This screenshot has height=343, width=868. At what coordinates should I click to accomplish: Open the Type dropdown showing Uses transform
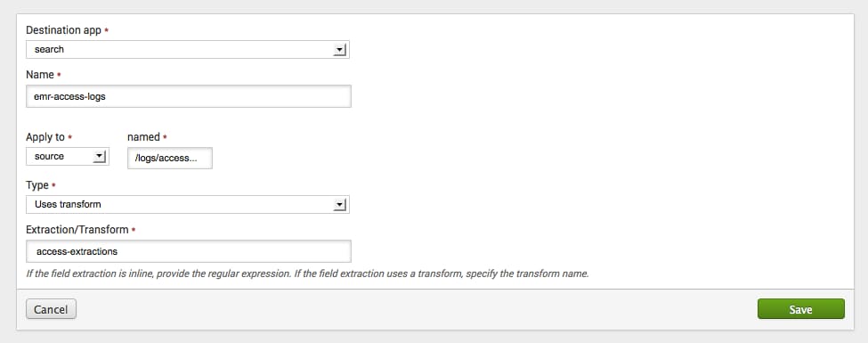[x=188, y=205]
